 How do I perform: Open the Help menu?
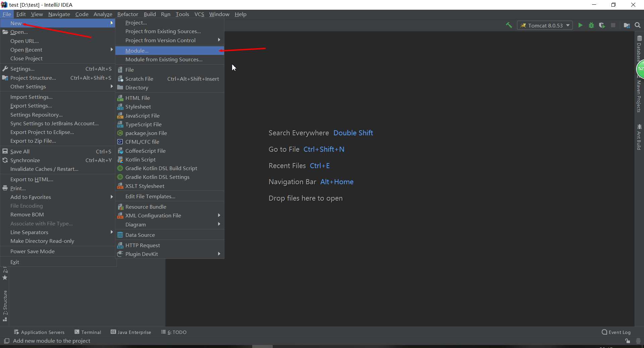tap(240, 14)
